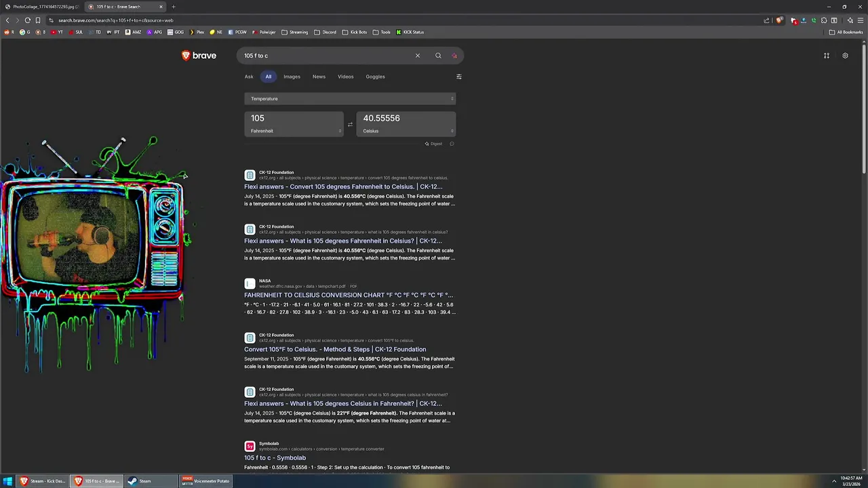
Task: Clear the search query with the X icon
Action: coord(418,56)
